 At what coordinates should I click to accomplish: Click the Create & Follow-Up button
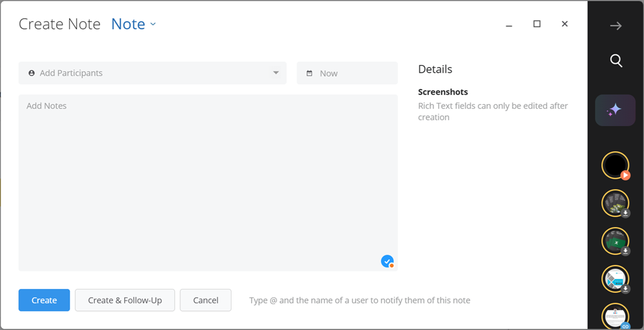click(x=125, y=300)
